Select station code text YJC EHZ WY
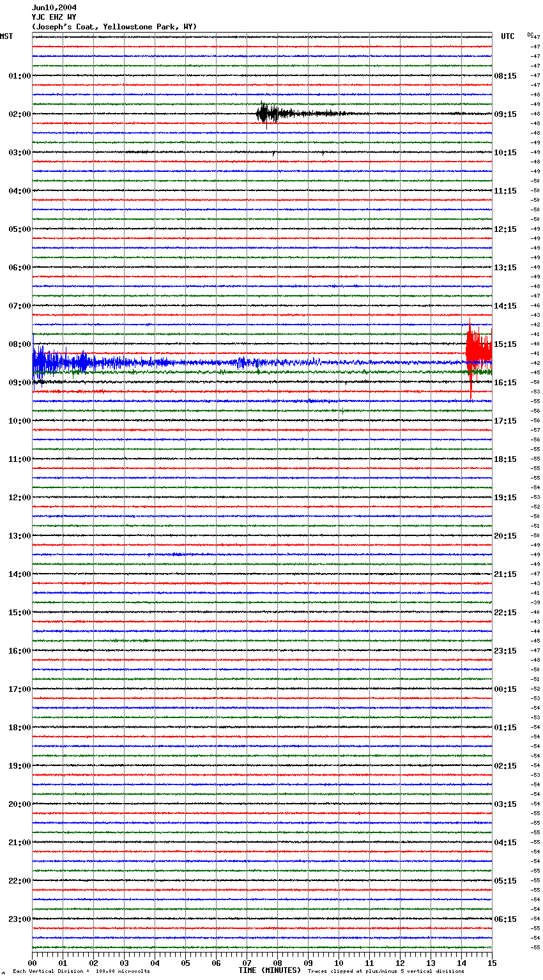Screen dimensions: 543x980 (x=54, y=17)
